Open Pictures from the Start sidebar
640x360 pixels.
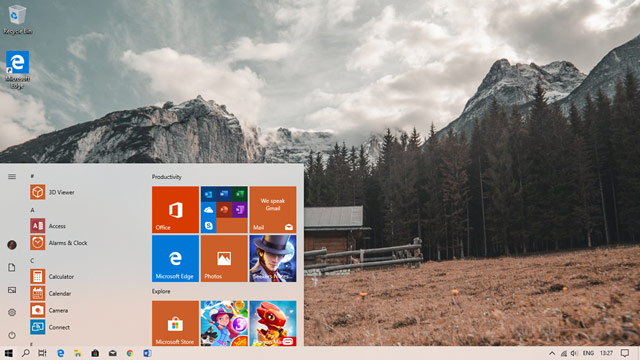point(12,290)
